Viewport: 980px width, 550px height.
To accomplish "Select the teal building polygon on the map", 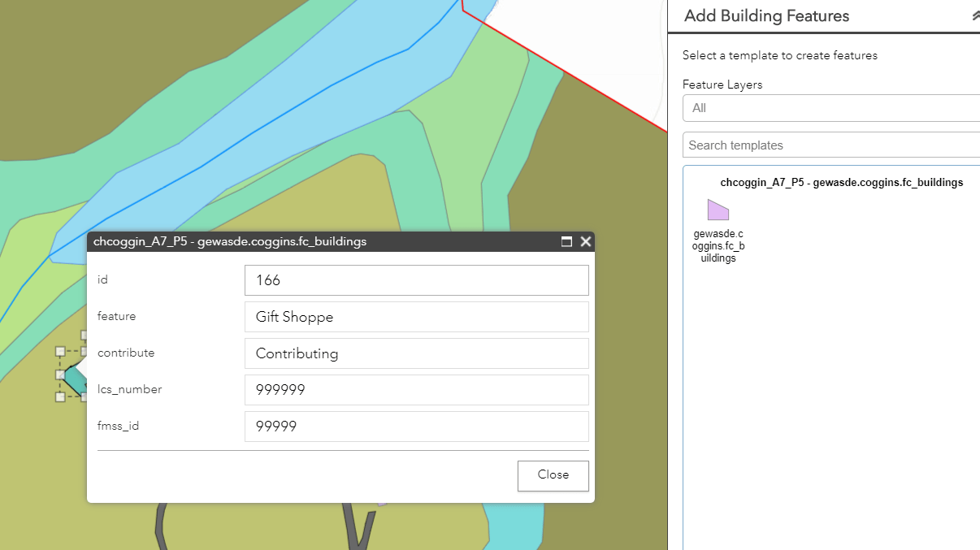I will click(x=75, y=379).
